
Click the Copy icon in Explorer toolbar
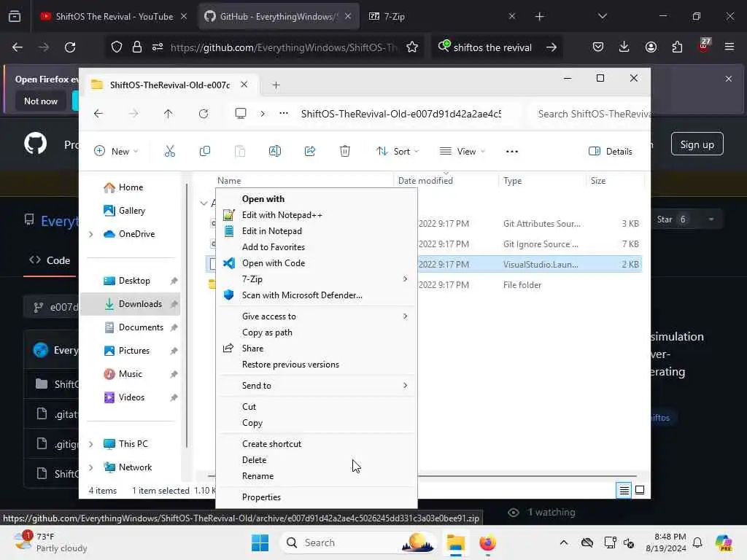(205, 152)
